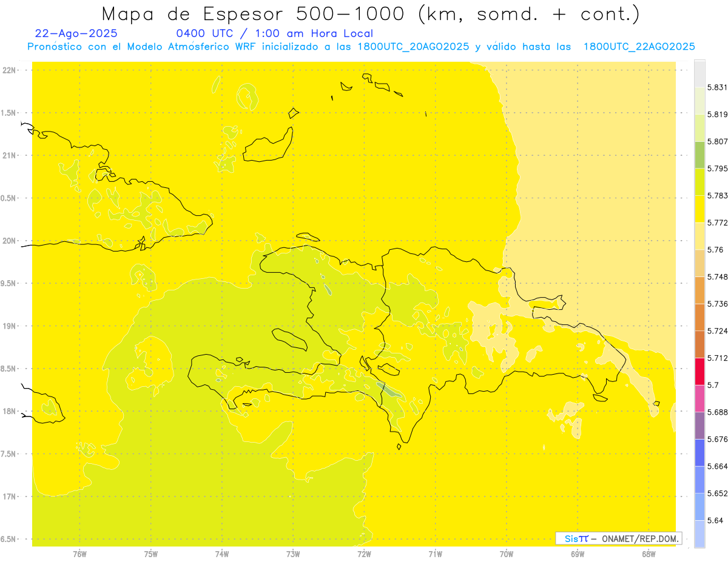Image resolution: width=728 pixels, height=562 pixels.
Task: Click the legend value 5.831
Action: [x=717, y=87]
